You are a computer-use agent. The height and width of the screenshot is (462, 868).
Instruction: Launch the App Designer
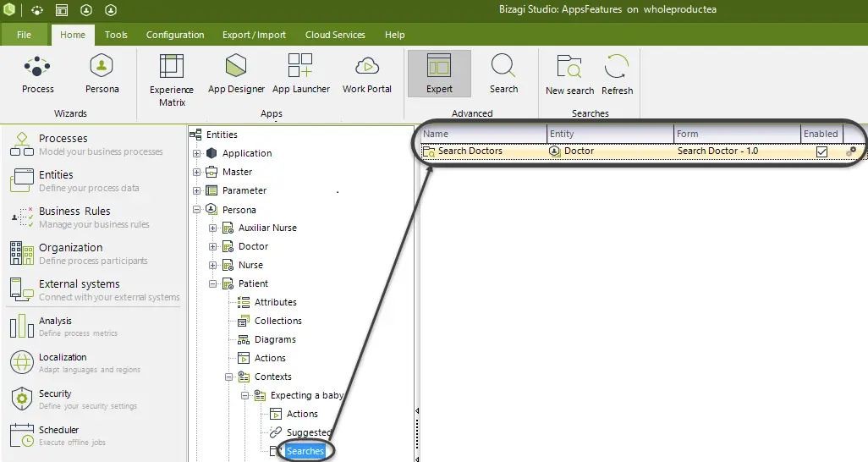[236, 74]
